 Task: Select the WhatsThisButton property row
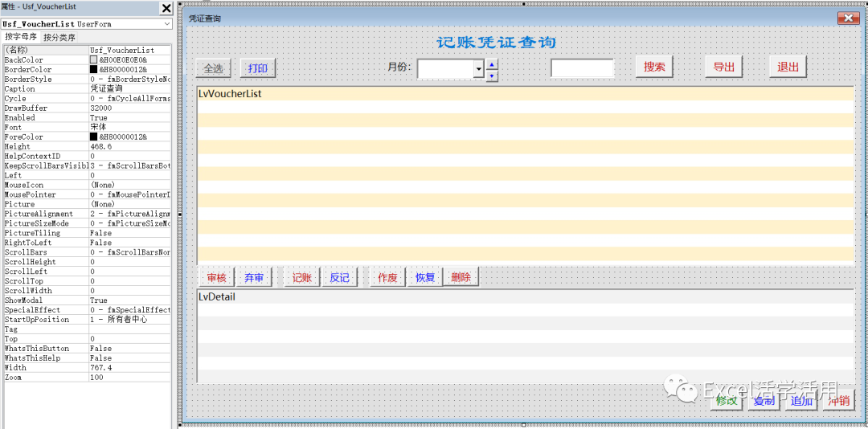(87, 348)
